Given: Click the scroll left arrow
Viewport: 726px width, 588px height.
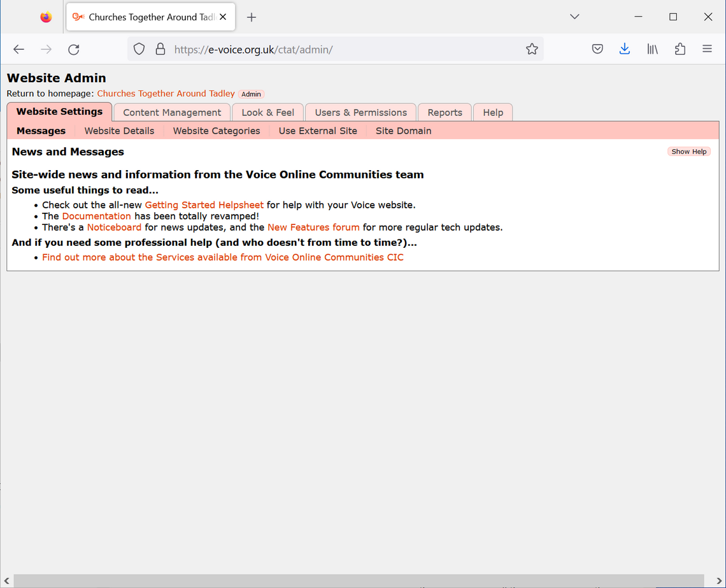Looking at the screenshot, I should [x=6, y=580].
